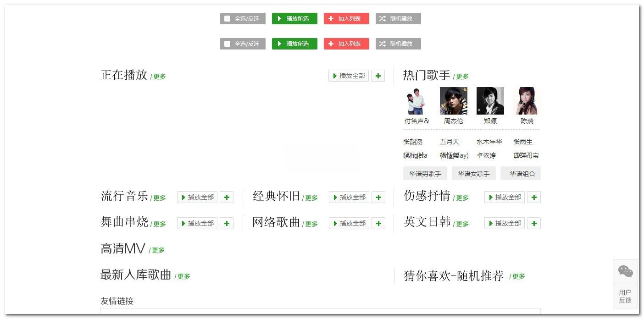
Task: Open the WeChat chat icon at bottom right
Action: 625,271
